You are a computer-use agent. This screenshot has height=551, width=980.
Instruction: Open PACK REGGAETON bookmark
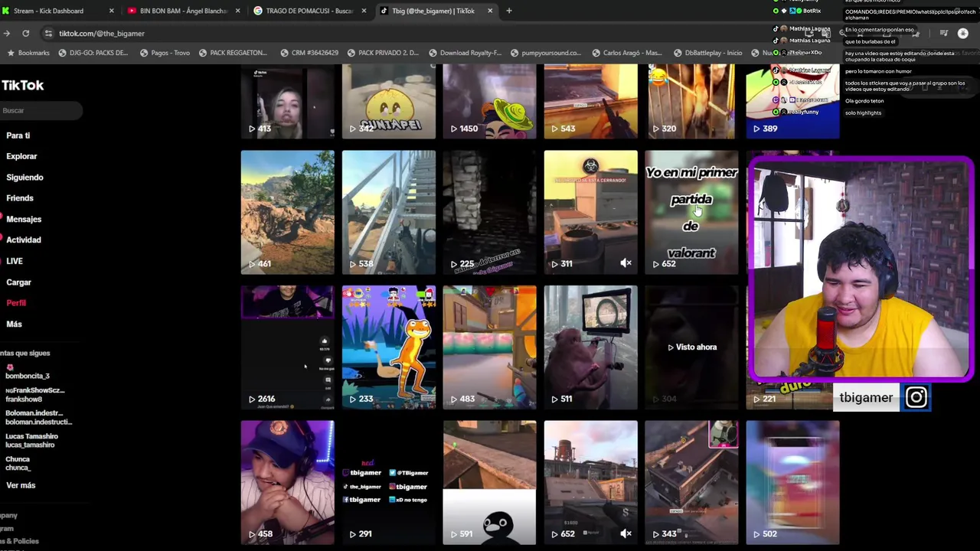point(233,53)
